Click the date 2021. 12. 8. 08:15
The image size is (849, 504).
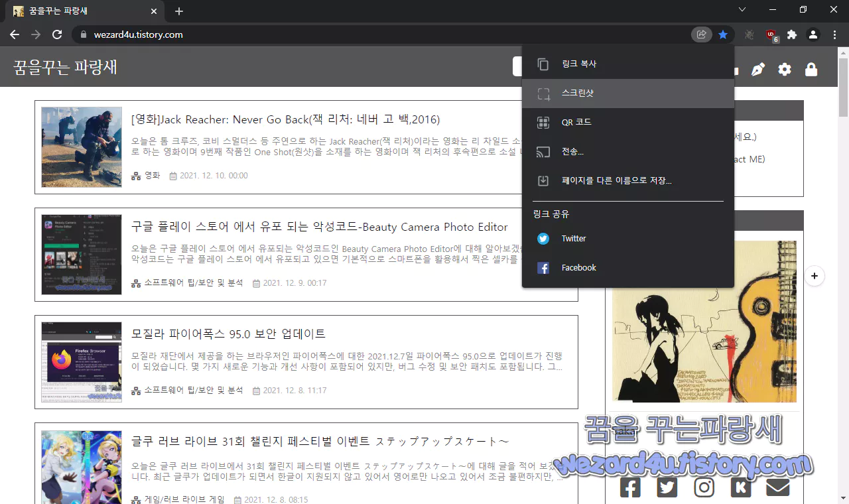tap(276, 499)
